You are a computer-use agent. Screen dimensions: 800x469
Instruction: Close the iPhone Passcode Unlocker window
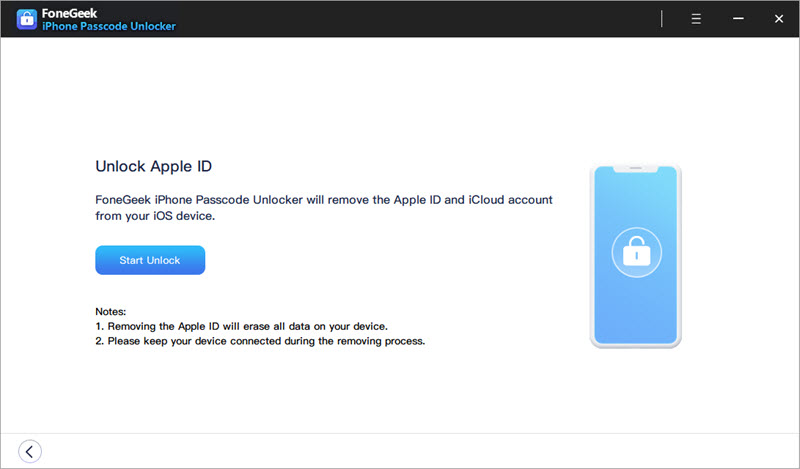coord(778,19)
